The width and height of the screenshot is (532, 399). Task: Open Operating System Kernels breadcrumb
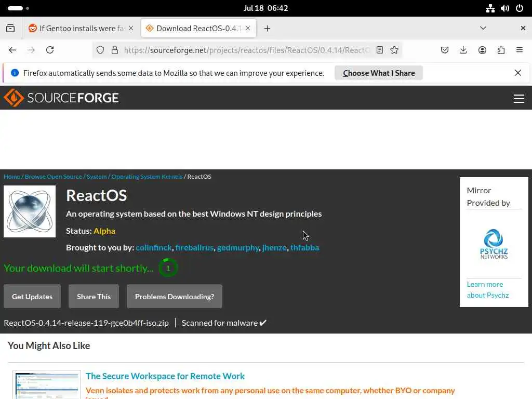pyautogui.click(x=147, y=177)
